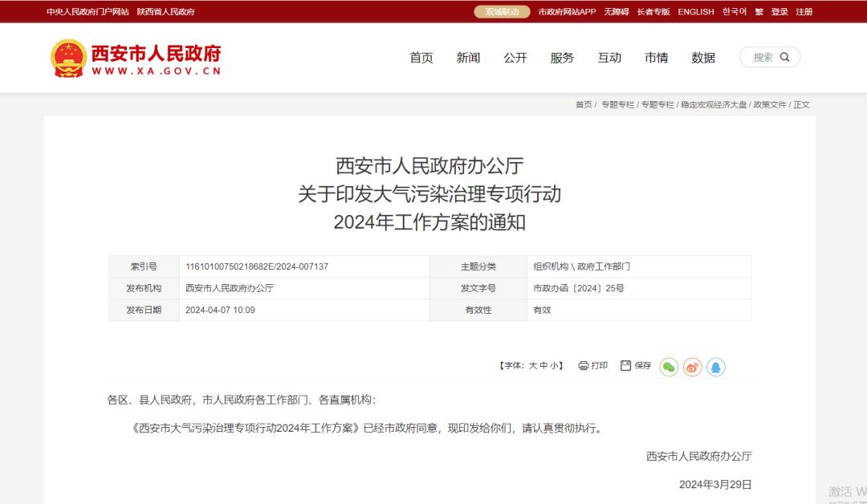Open the 互动 navigation menu
Viewport: 867px width, 504px height.
[609, 58]
